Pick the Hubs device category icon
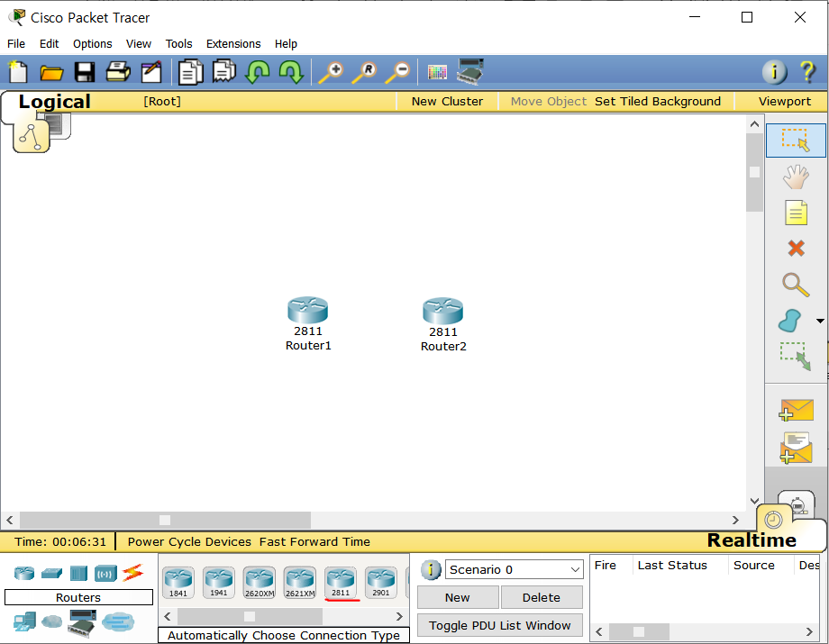The height and width of the screenshot is (644, 829). (78, 573)
